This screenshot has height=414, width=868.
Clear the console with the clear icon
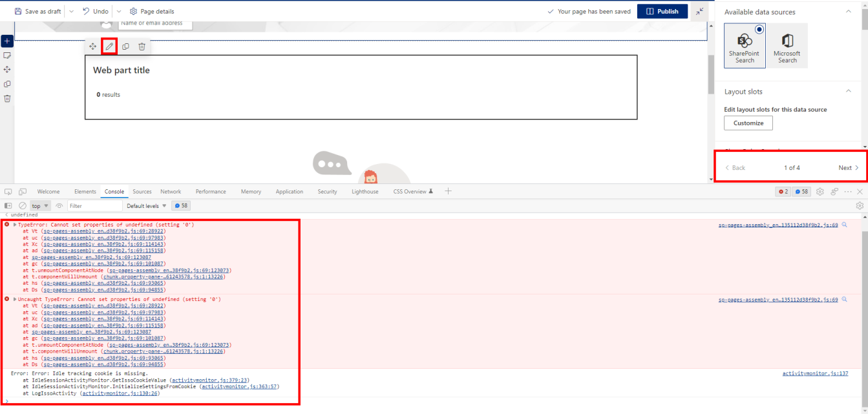(x=22, y=205)
